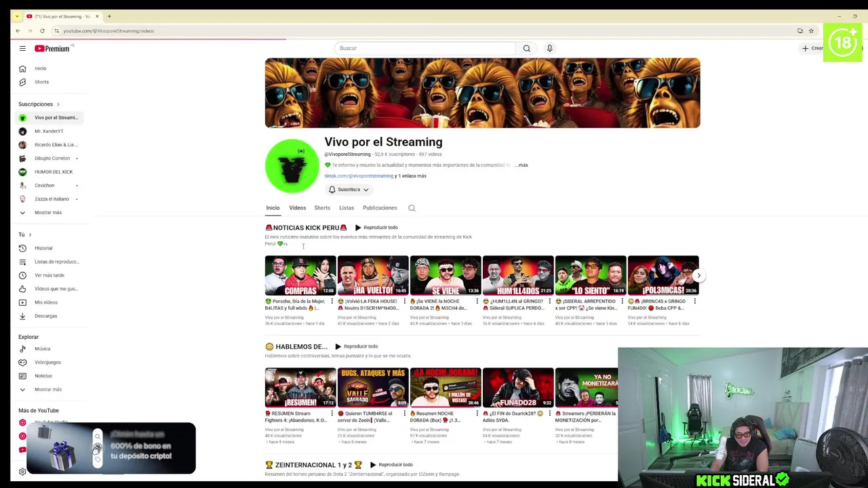The width and height of the screenshot is (868, 488).
Task: Switch to the Inicio channel tab
Action: tap(273, 208)
